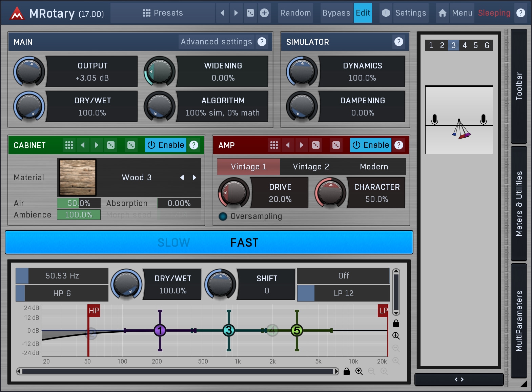
Task: Click the MRotary logo icon
Action: 17,14
